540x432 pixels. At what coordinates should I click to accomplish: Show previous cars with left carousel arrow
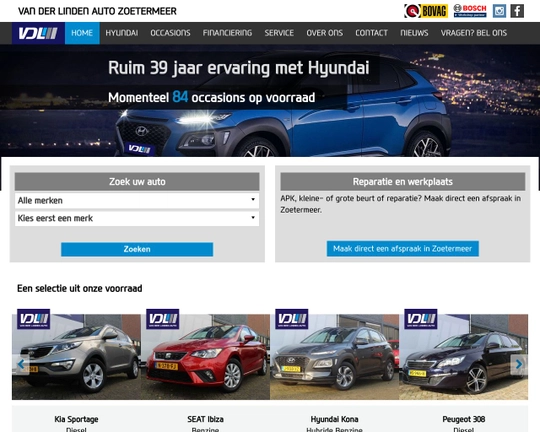point(21,364)
